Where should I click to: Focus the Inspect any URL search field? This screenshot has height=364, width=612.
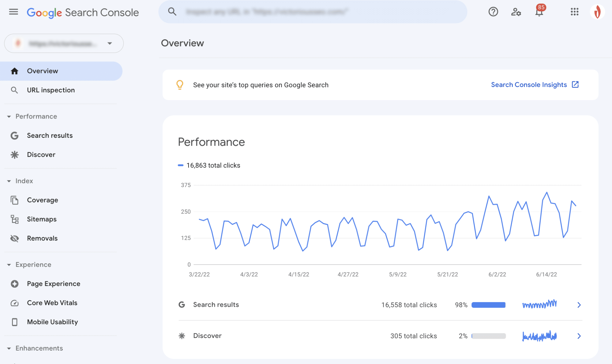(313, 12)
